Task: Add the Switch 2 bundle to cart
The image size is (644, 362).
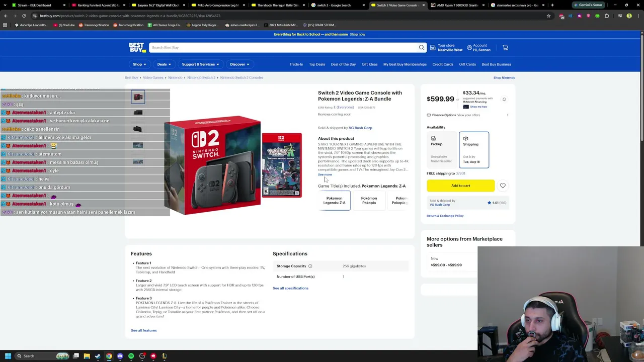Action: tap(460, 186)
